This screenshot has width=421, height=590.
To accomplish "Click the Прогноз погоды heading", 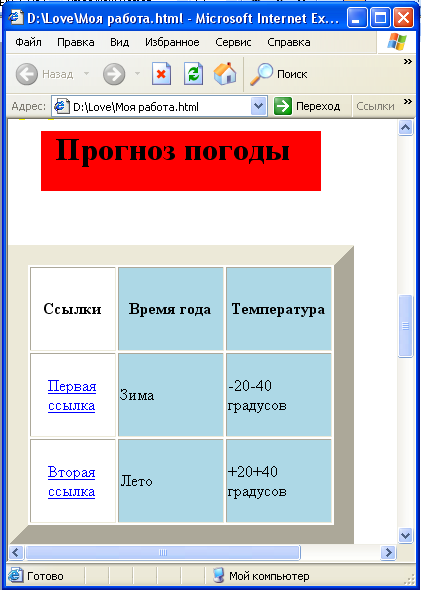I will [173, 151].
